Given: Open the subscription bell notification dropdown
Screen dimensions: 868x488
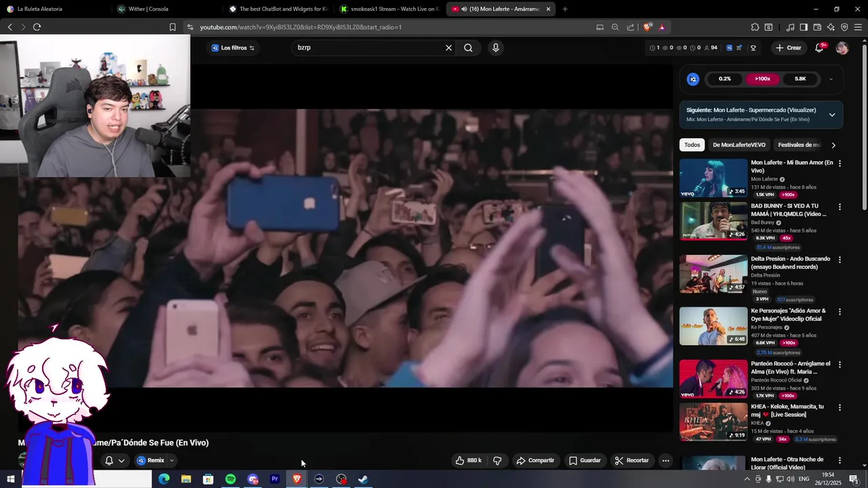Looking at the screenshot, I should click(115, 460).
